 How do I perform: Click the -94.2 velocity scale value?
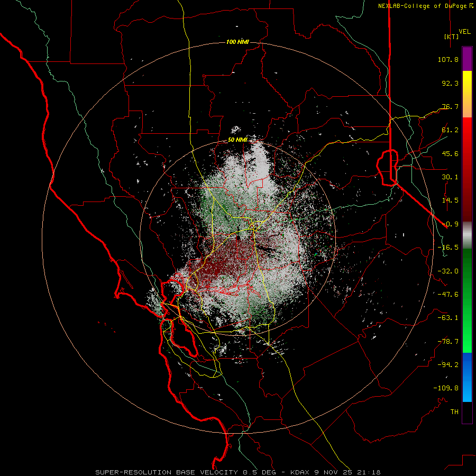[x=448, y=365]
